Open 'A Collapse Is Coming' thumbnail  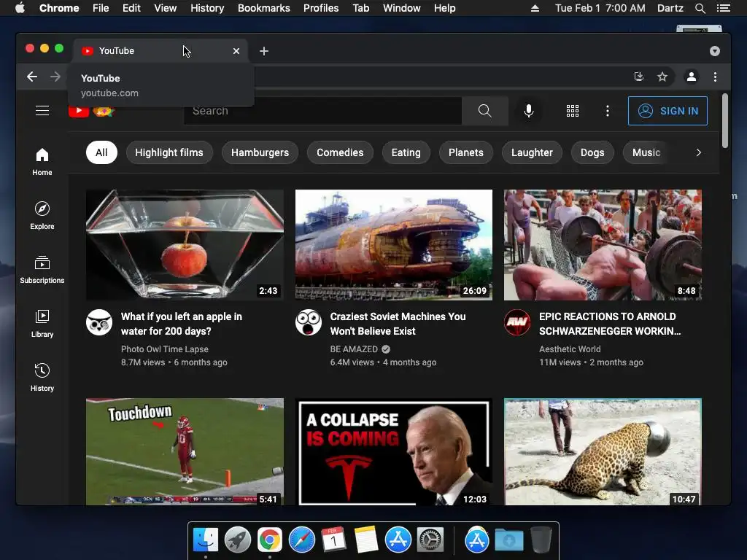pos(393,451)
